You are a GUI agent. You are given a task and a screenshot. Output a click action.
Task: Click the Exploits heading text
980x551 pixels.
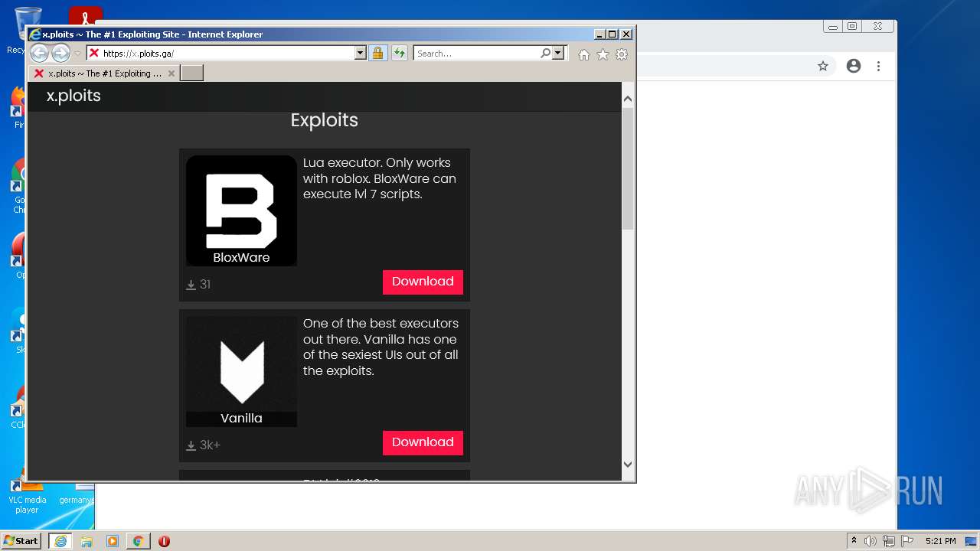[x=325, y=120]
